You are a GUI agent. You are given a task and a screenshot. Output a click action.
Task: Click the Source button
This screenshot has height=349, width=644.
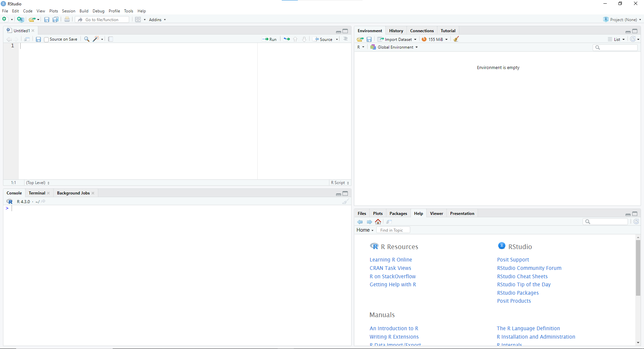(x=323, y=39)
